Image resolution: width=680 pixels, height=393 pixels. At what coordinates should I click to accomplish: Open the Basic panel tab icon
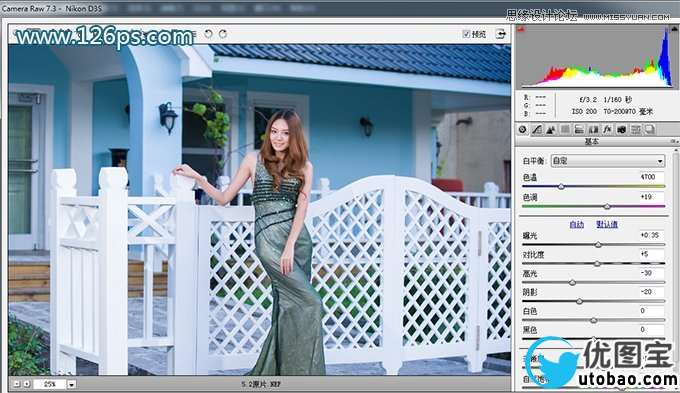(523, 129)
